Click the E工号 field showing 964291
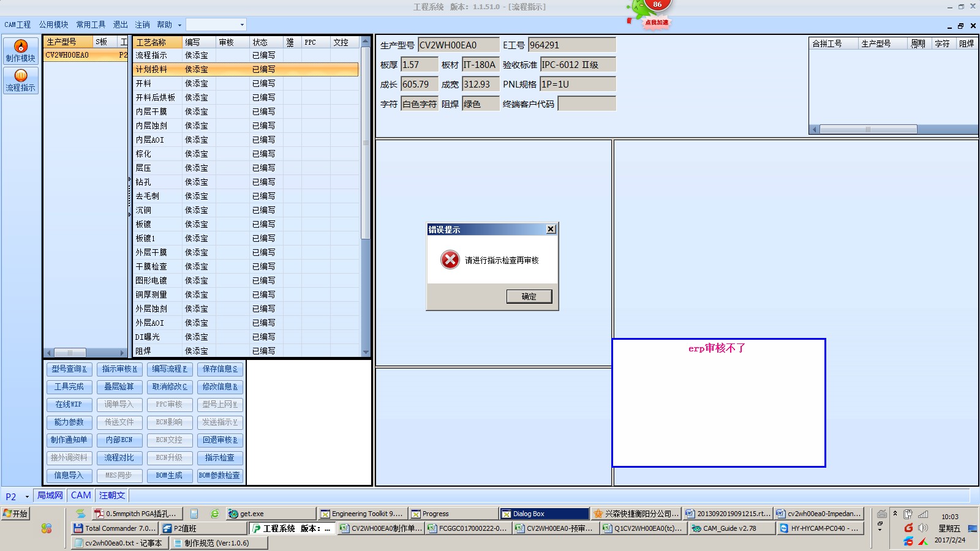Image resolution: width=980 pixels, height=551 pixels. point(571,45)
